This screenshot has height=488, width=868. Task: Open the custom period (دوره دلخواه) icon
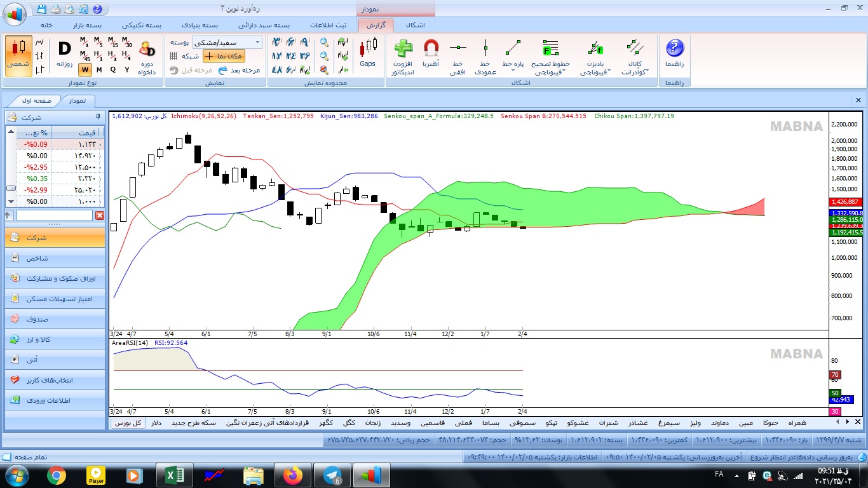147,57
